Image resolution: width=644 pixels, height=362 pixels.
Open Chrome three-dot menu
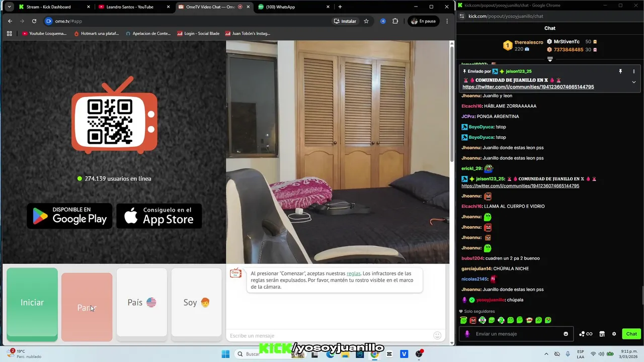[x=447, y=21]
